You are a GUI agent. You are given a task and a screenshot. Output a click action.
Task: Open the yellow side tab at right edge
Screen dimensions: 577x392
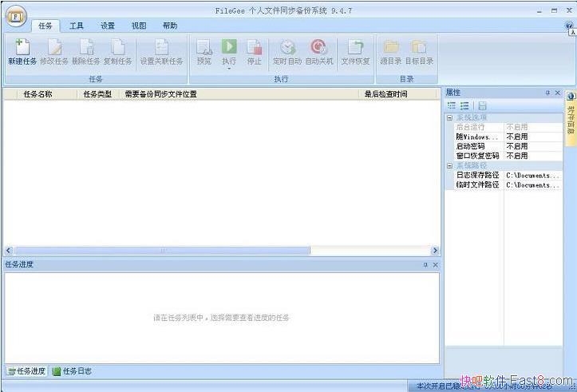click(571, 118)
